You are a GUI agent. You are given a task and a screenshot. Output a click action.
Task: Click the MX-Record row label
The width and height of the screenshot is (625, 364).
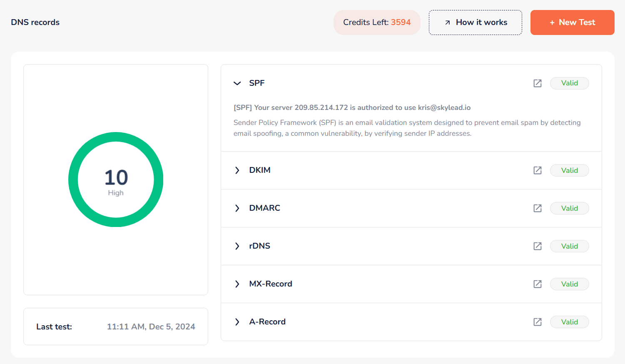coord(271,284)
